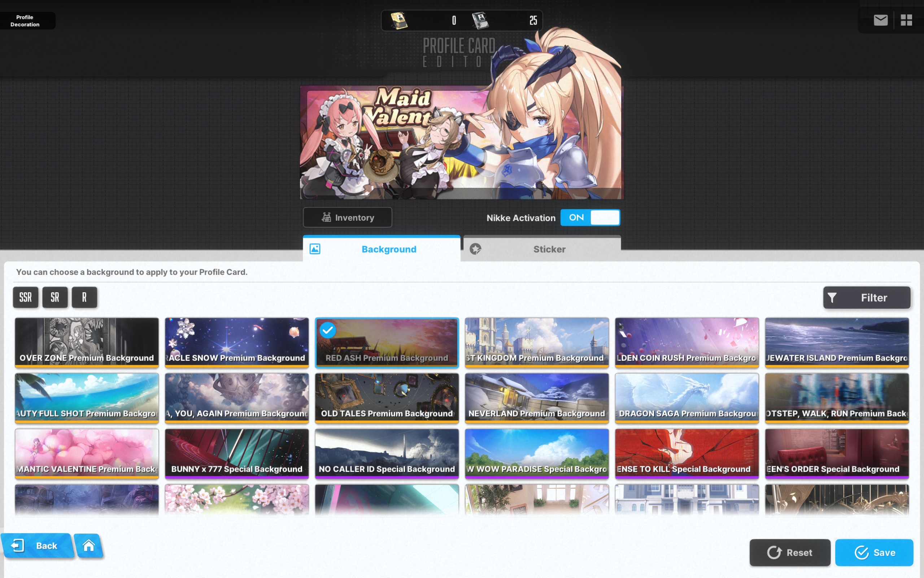Screen dimensions: 924x578
Task: Select NO CALLER ID Special Background
Action: click(387, 453)
